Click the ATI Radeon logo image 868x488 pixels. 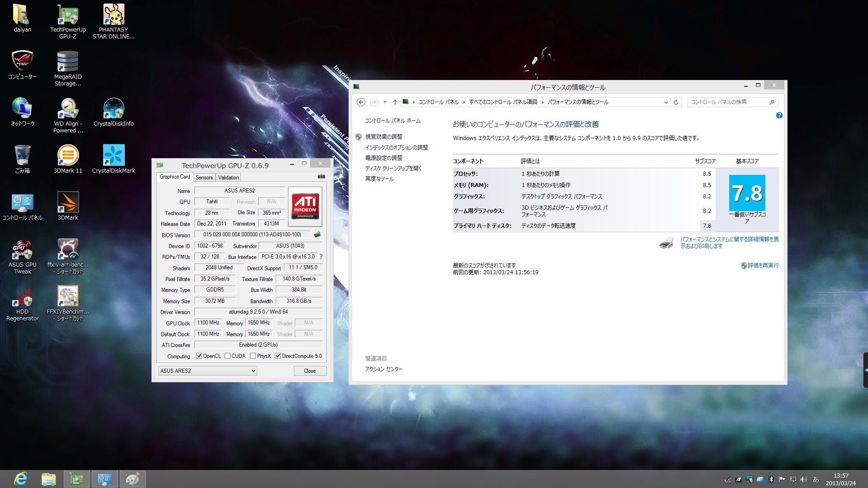point(305,206)
